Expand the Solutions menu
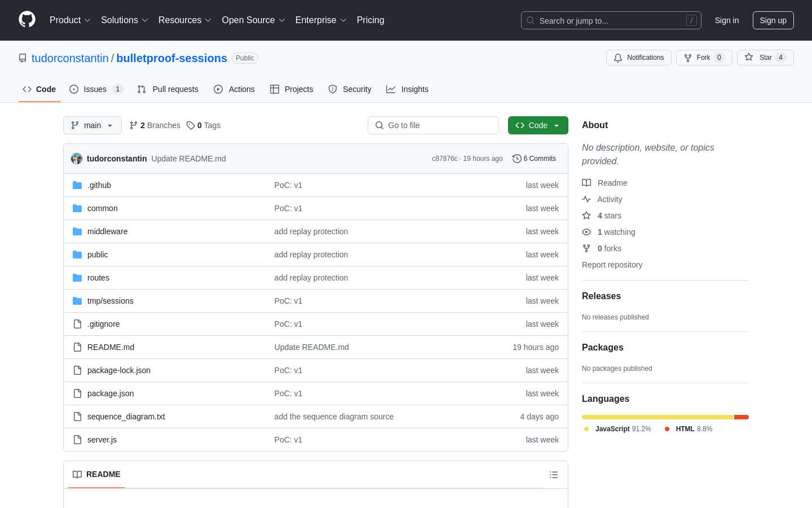 (x=125, y=20)
